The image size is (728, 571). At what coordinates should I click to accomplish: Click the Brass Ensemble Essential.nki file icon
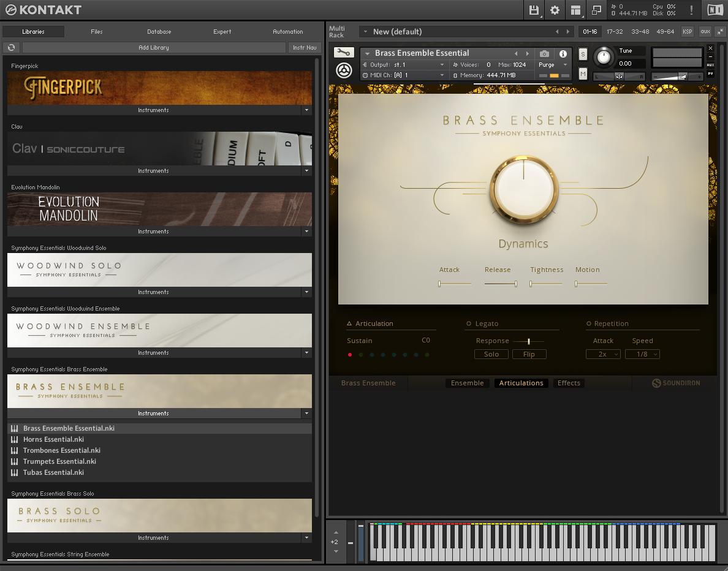[14, 428]
